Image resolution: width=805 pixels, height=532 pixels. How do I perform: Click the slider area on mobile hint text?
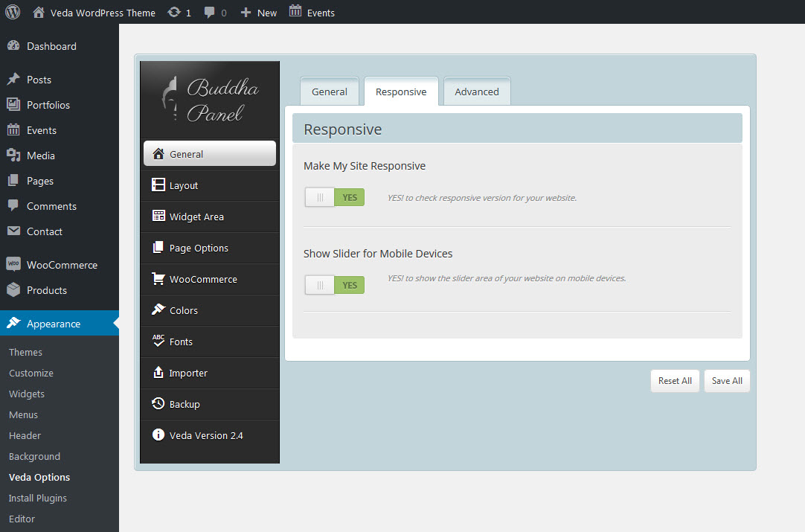pyautogui.click(x=507, y=278)
